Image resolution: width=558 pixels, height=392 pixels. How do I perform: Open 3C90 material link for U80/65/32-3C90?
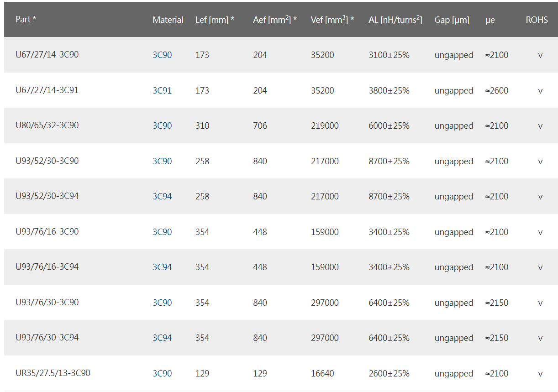(x=162, y=125)
